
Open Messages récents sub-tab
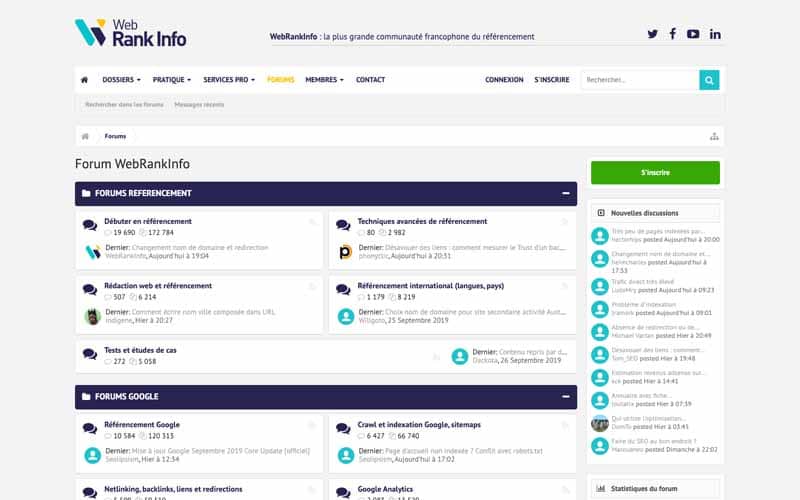[x=199, y=105]
